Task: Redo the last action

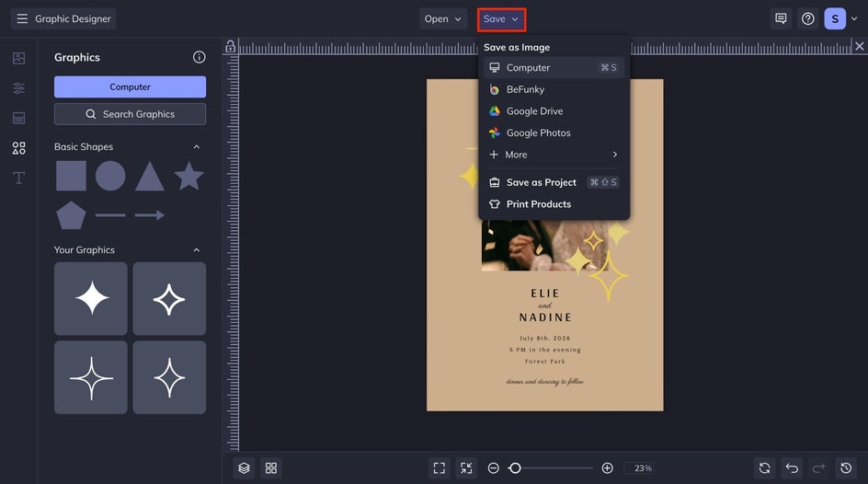Action: pyautogui.click(x=818, y=468)
